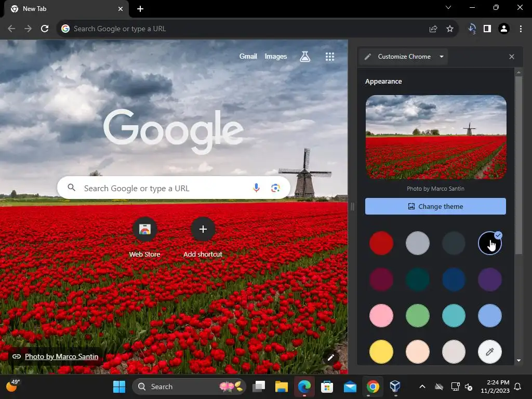
Task: Open the Google apps grid
Action: [330, 56]
